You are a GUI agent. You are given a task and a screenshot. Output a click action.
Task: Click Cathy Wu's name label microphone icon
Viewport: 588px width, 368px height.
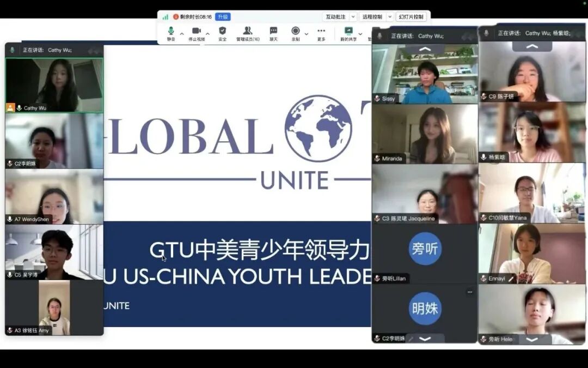point(19,108)
